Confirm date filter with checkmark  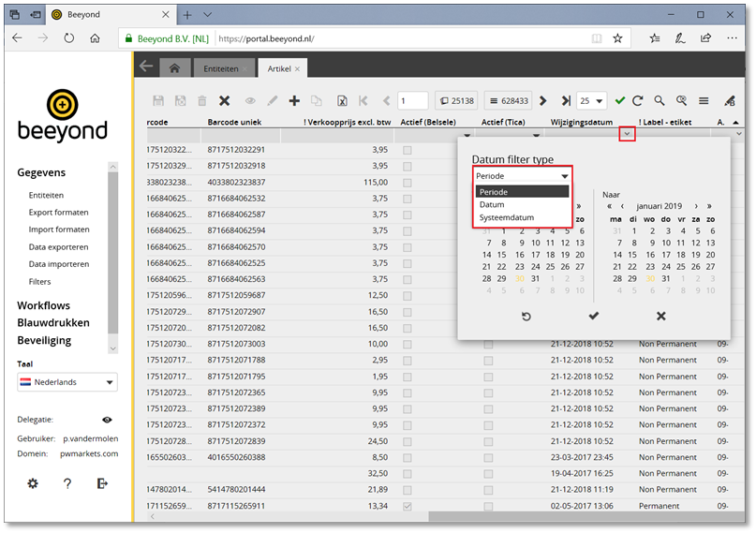pos(594,316)
